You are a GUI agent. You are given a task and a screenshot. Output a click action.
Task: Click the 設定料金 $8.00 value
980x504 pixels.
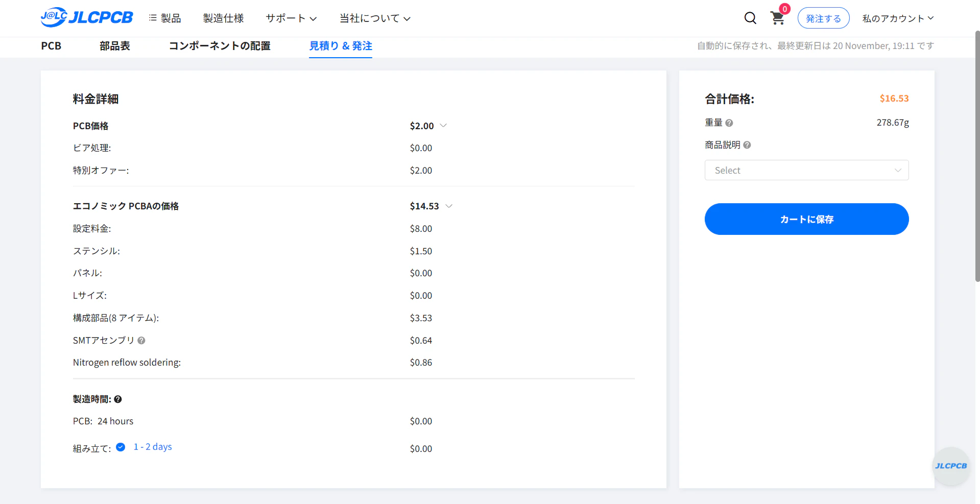pos(421,229)
